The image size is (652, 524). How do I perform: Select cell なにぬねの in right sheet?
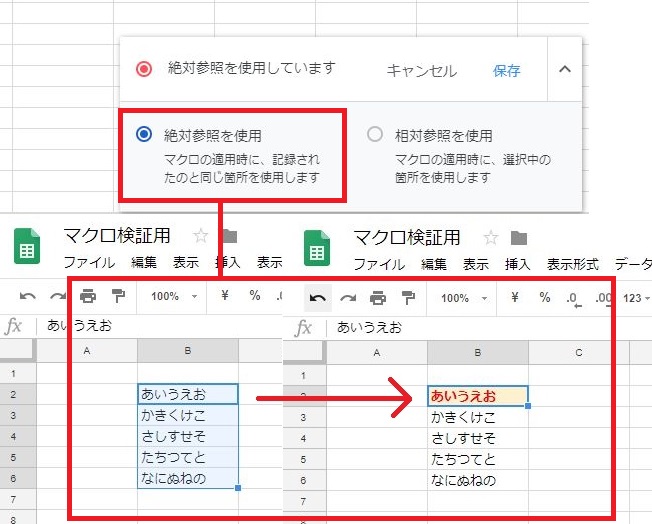point(478,480)
